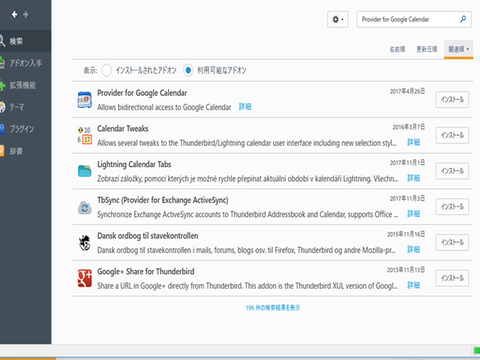Open 詳細 link for Calendar Tweaks
This screenshot has width=480, height=360.
413,142
